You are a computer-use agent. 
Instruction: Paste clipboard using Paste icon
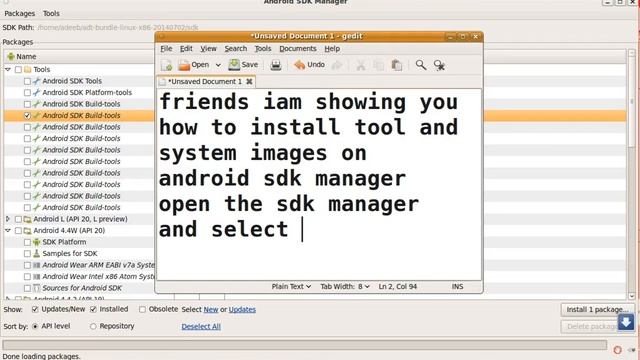point(396,65)
